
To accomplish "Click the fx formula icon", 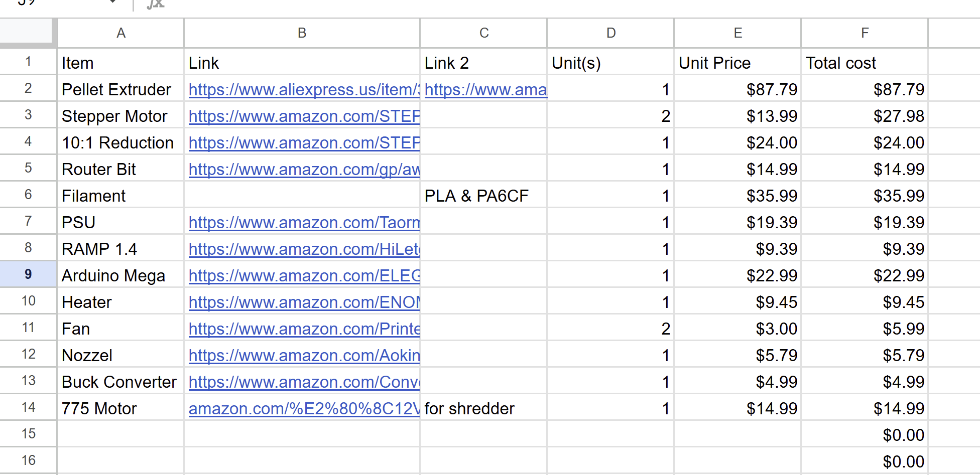I will pyautogui.click(x=156, y=4).
